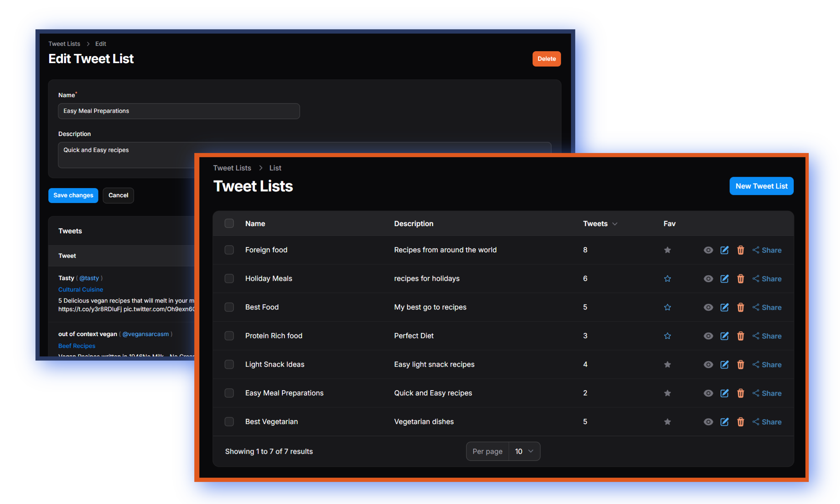
Task: Click the trash icon on Light Snack Ideas
Action: click(740, 364)
